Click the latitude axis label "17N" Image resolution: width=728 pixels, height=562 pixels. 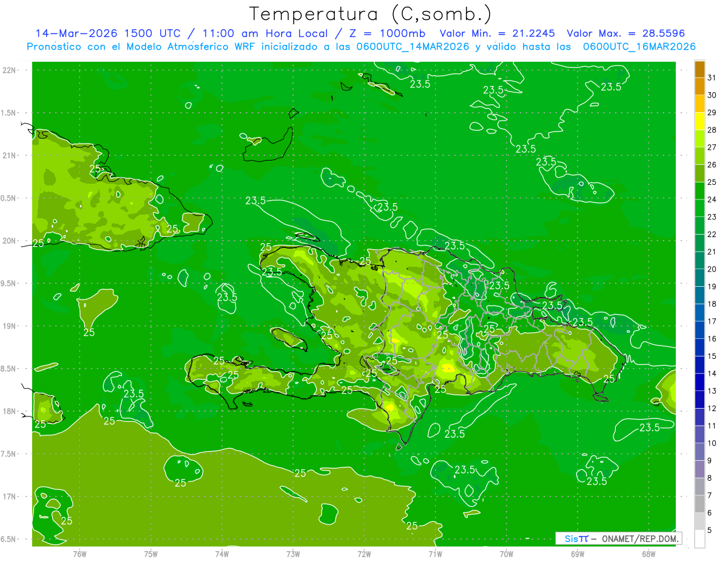(9, 497)
